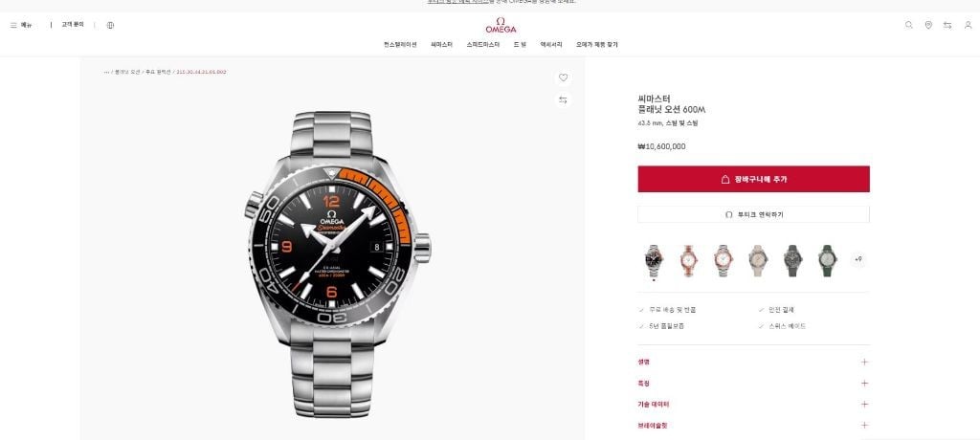This screenshot has height=440, width=980.
Task: Select the rose gold watch variant thumbnail
Action: tap(689, 260)
